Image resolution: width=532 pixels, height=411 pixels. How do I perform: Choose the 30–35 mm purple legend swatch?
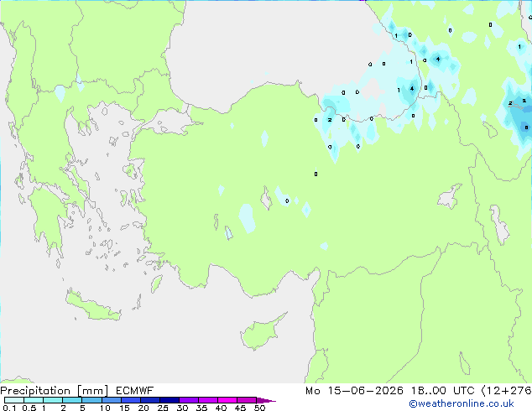pos(189,400)
